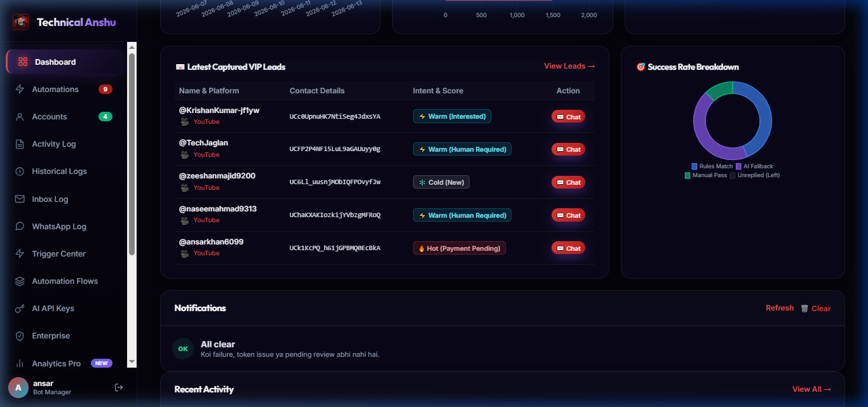Open Activity Log page
Viewport: 868px width, 407px height.
[x=64, y=144]
